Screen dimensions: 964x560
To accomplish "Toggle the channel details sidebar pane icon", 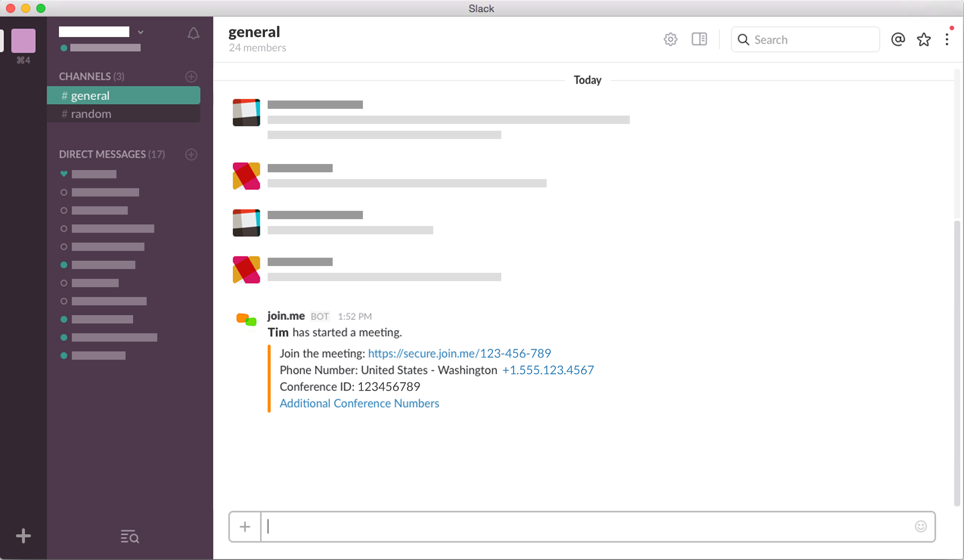I will (699, 39).
